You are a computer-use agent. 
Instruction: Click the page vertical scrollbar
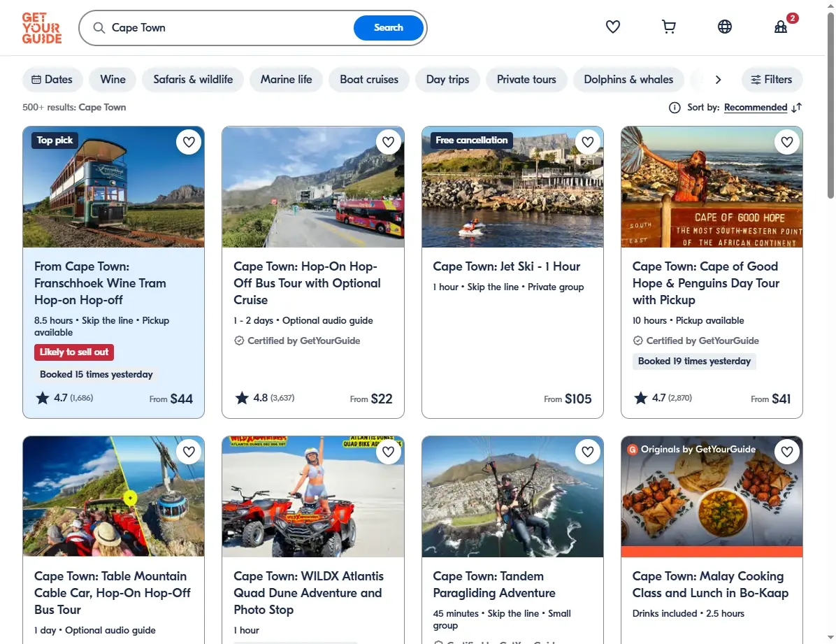(x=830, y=107)
